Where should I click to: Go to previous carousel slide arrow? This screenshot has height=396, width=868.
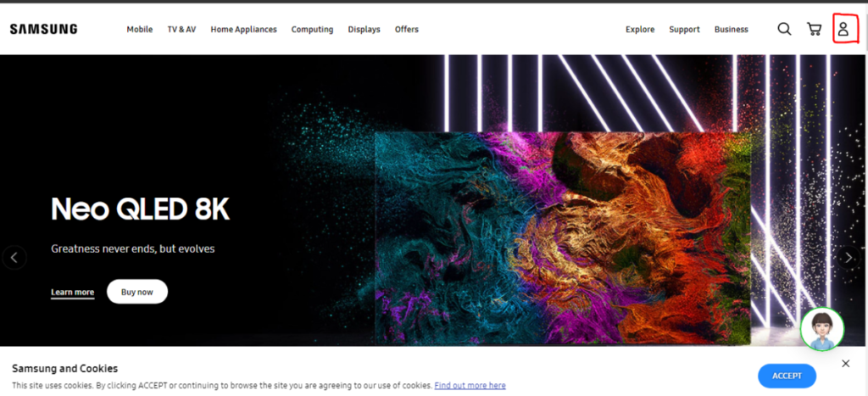tap(14, 257)
